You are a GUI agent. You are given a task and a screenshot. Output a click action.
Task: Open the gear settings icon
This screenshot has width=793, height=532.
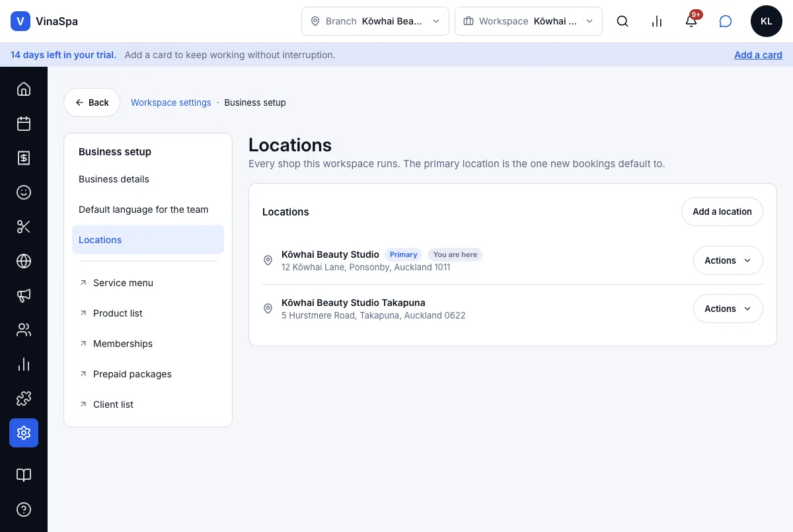[x=24, y=433]
